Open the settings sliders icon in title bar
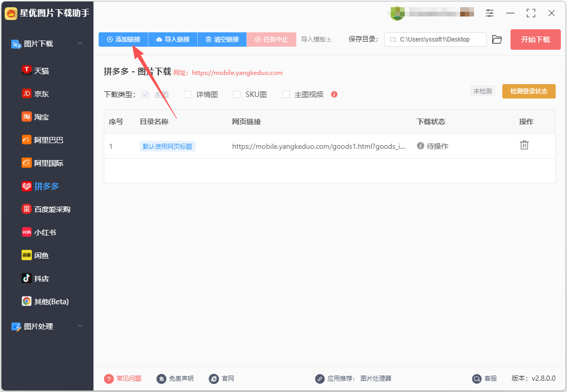The height and width of the screenshot is (392, 567). (x=489, y=13)
